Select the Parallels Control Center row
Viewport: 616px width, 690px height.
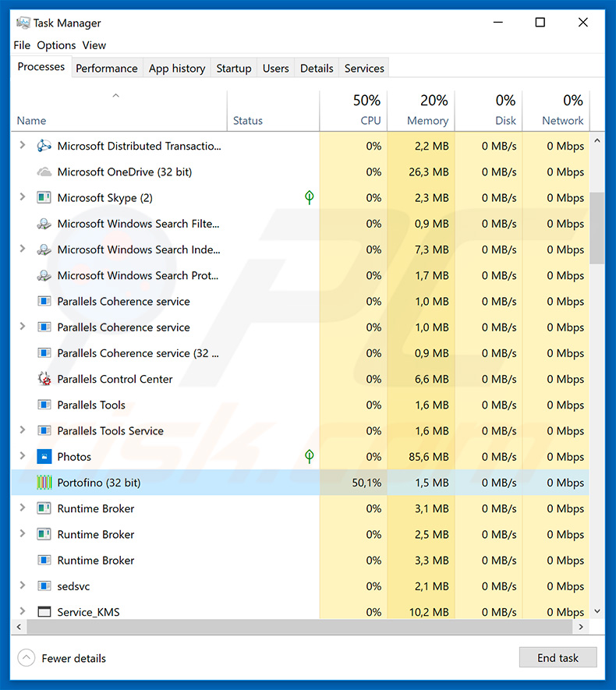(x=300, y=379)
